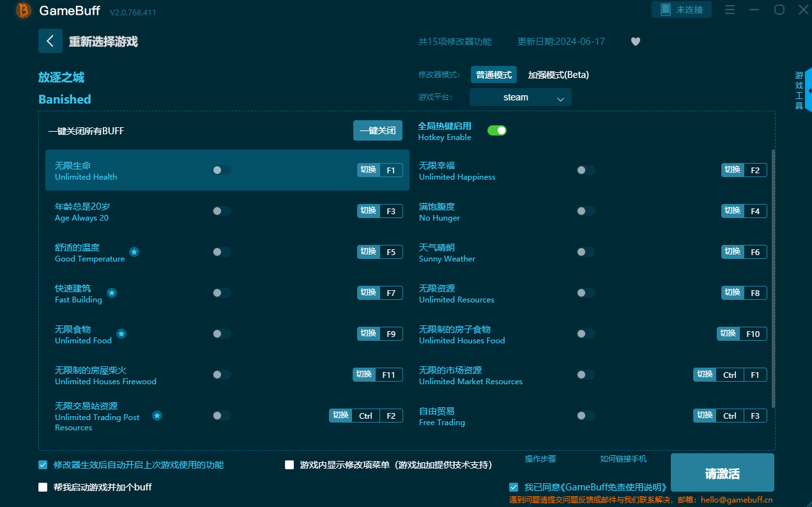Enable Unlimited Resources switch

586,293
